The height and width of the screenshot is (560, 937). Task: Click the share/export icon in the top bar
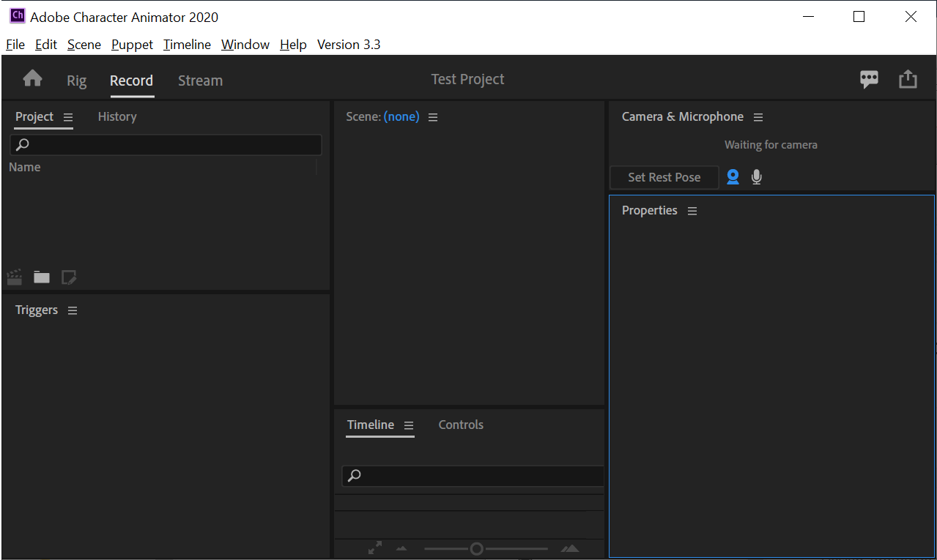pos(908,78)
